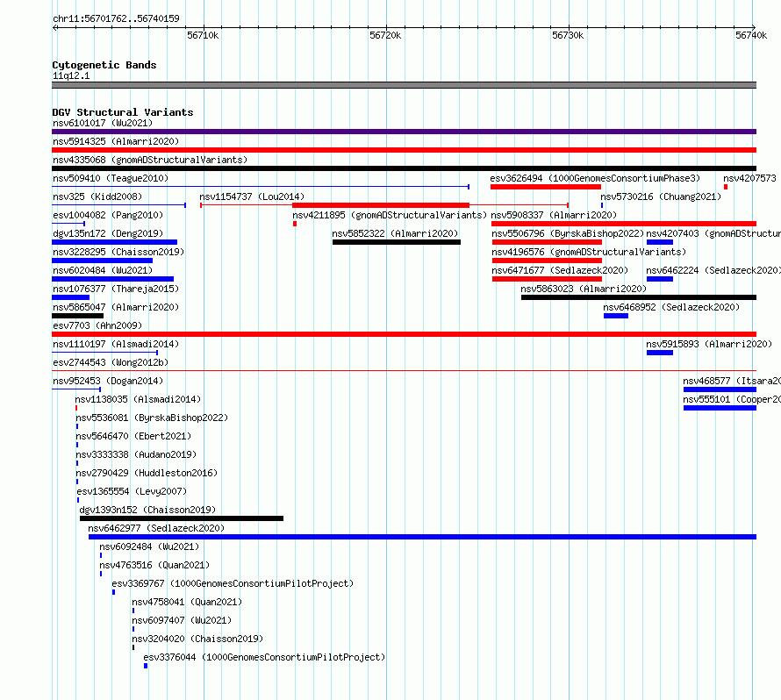Screen dimensions: 781x700
Task: Select the long blue nsv6462977 bar
Action: point(422,537)
